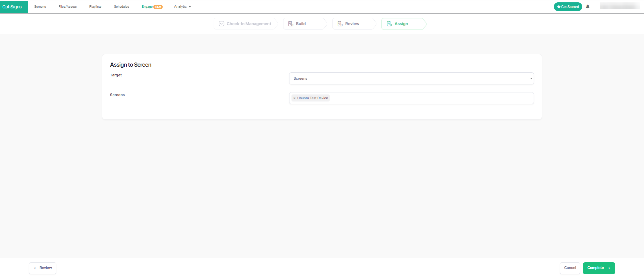Go back using the Review button
Screen dimensions: 644x277
coord(43,268)
